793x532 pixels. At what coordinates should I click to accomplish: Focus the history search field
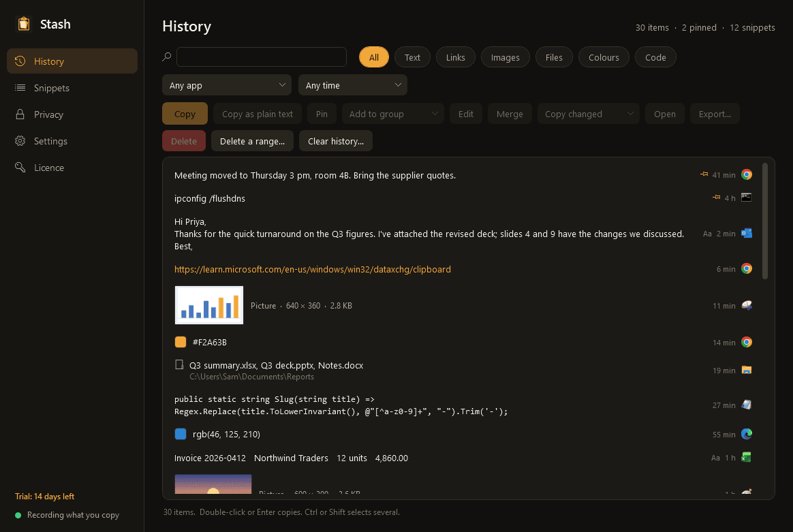[262, 57]
